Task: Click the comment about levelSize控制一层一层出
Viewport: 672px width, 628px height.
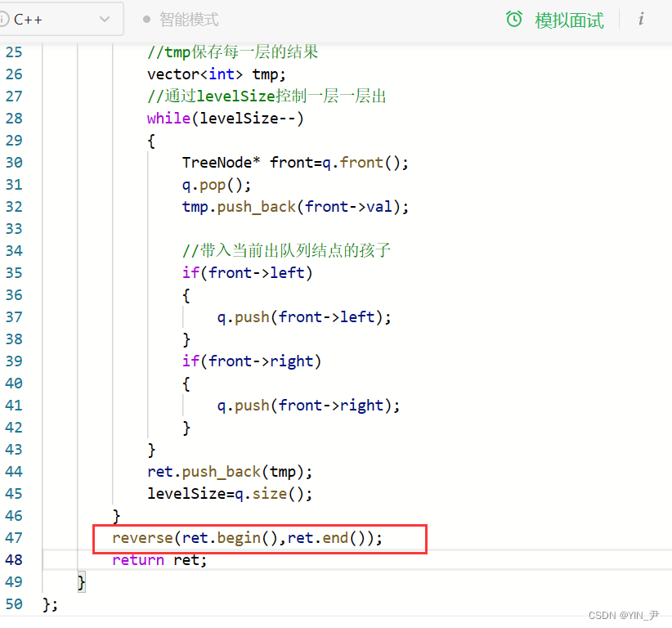Action: [x=267, y=96]
